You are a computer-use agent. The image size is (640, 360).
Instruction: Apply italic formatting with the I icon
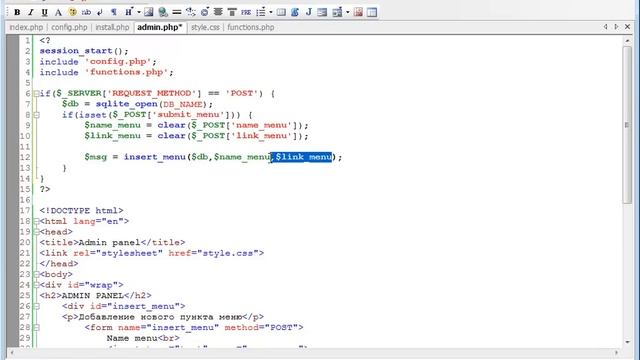point(31,12)
